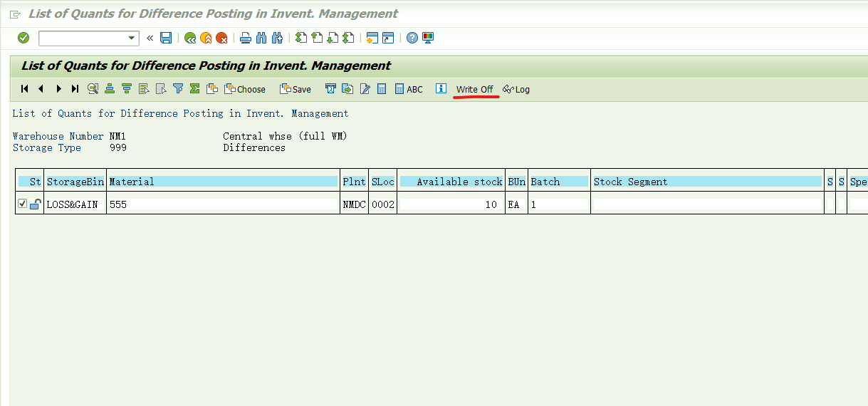Go to Previous Page icon
Screen dimensions: 868x406
click(x=317, y=38)
